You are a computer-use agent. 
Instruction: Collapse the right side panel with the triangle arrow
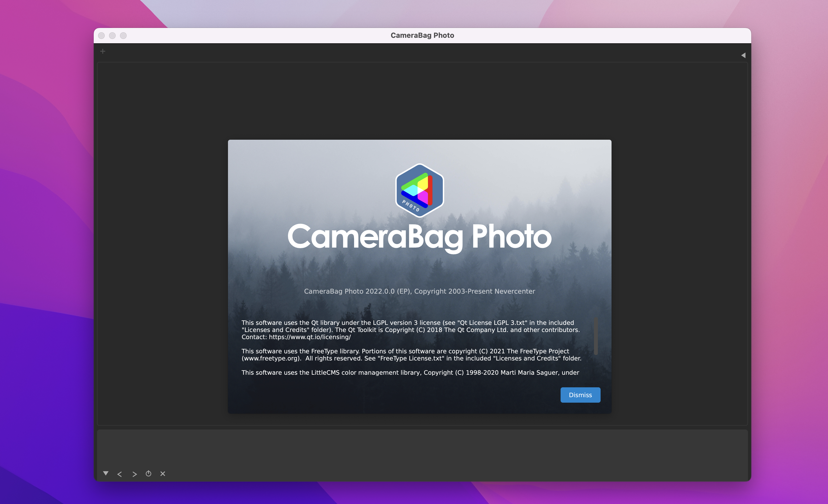743,55
